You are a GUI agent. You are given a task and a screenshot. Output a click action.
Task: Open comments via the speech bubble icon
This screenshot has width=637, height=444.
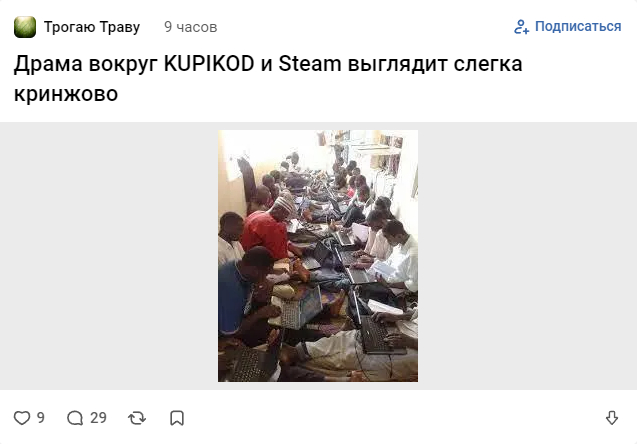75,418
